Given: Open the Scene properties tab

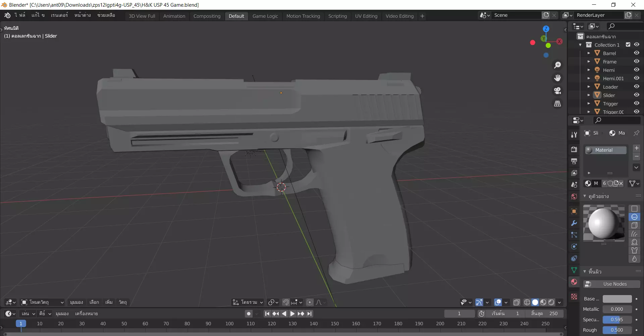Looking at the screenshot, I should click(574, 185).
